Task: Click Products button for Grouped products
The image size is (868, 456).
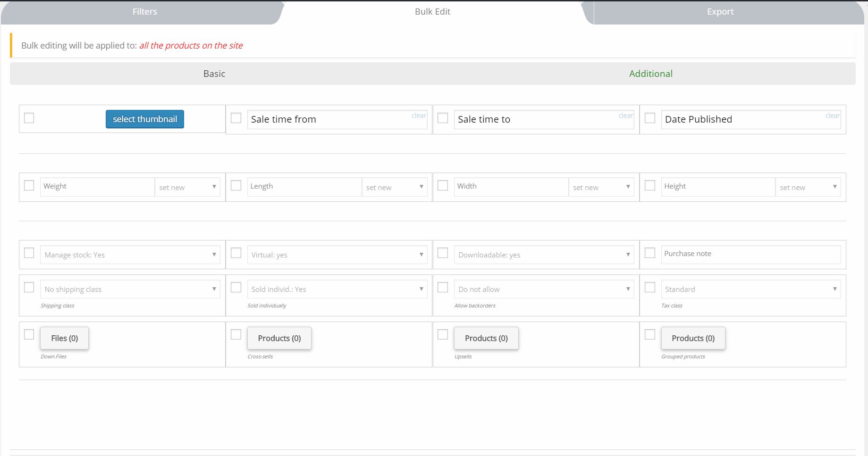Action: (x=693, y=338)
